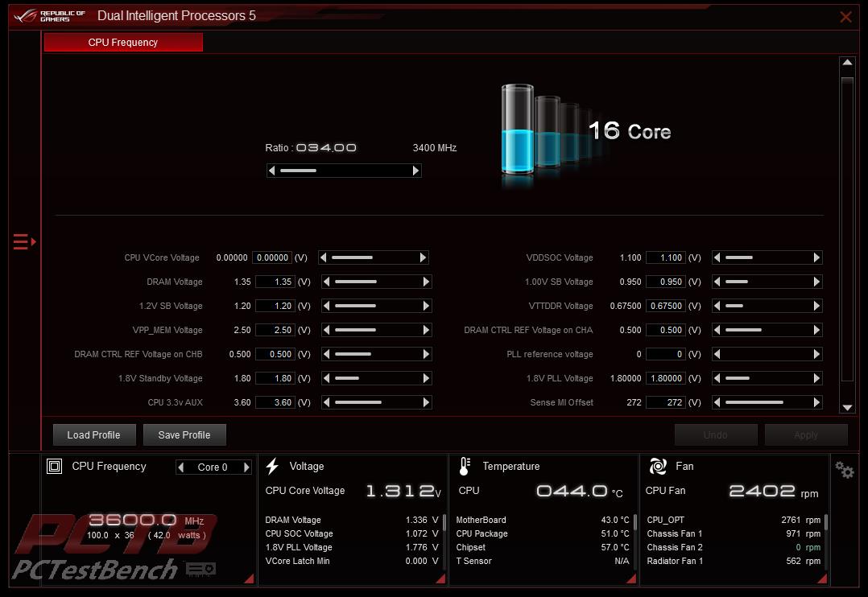Increase DRAM Voltage with right arrow
Image resolution: width=868 pixels, height=597 pixels.
pos(426,282)
